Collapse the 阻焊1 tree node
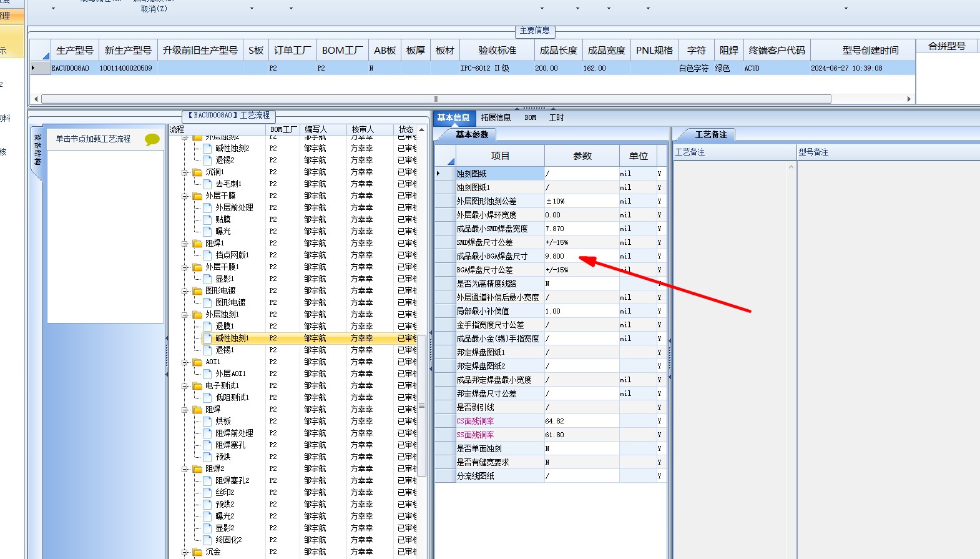980x559 pixels. [185, 244]
